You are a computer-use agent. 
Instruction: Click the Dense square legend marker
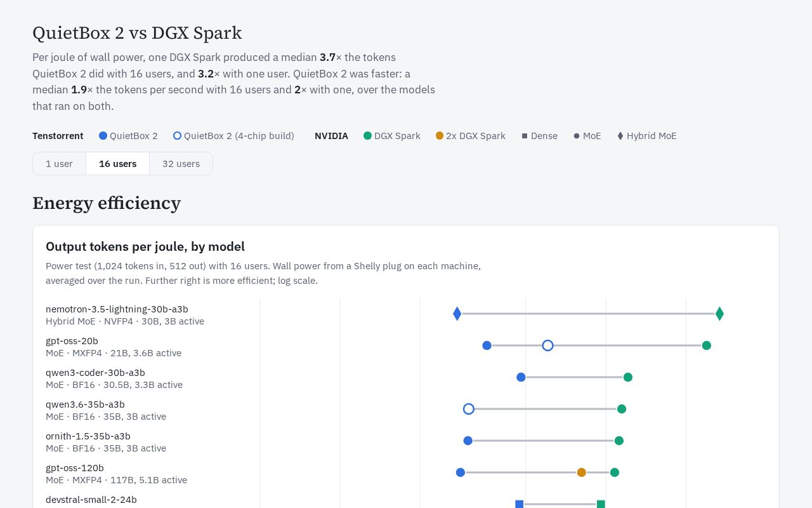click(x=525, y=136)
